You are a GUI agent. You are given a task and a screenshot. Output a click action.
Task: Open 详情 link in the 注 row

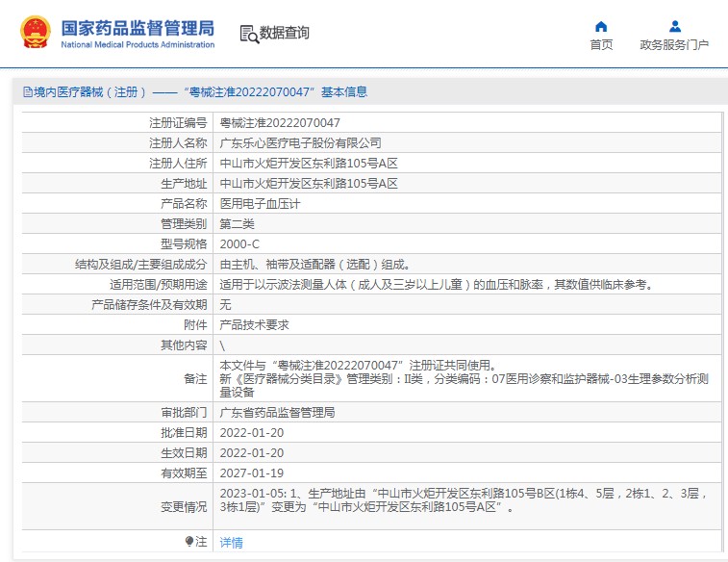pyautogui.click(x=231, y=542)
